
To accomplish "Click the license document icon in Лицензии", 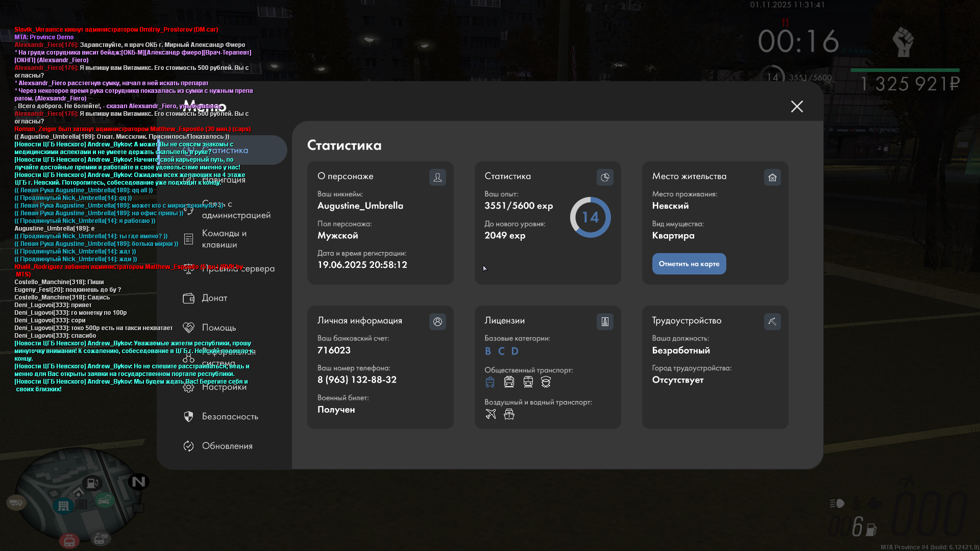I will pyautogui.click(x=605, y=321).
